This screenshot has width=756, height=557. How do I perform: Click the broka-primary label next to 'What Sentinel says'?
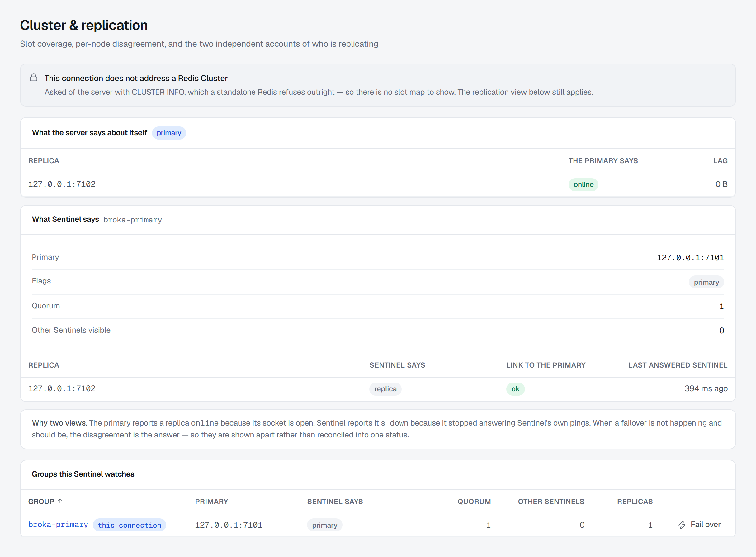(132, 220)
